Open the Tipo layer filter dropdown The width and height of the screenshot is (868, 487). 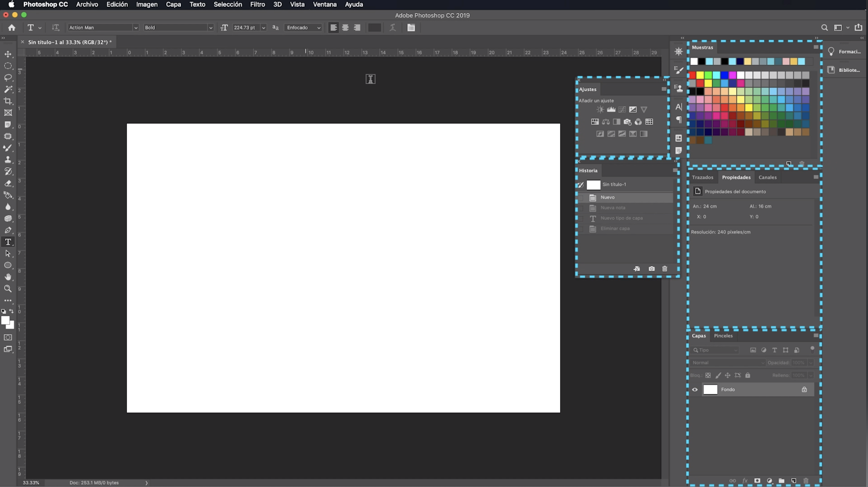[716, 350]
